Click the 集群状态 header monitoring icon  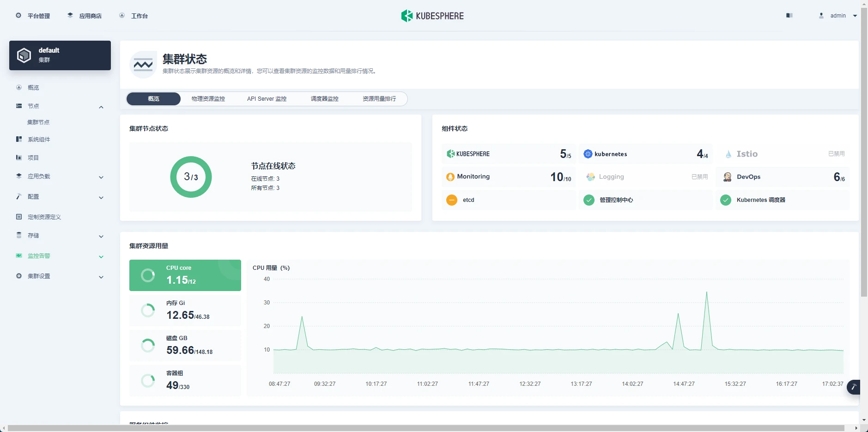143,65
